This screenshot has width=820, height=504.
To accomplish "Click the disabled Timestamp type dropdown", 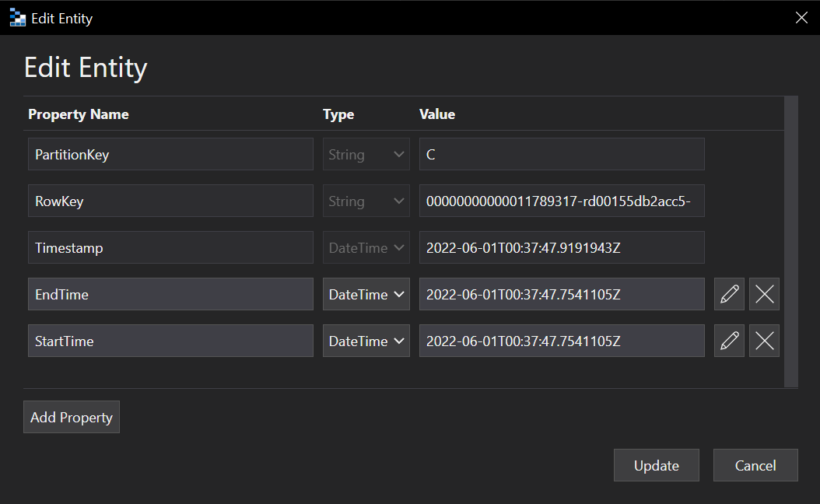I will [366, 247].
